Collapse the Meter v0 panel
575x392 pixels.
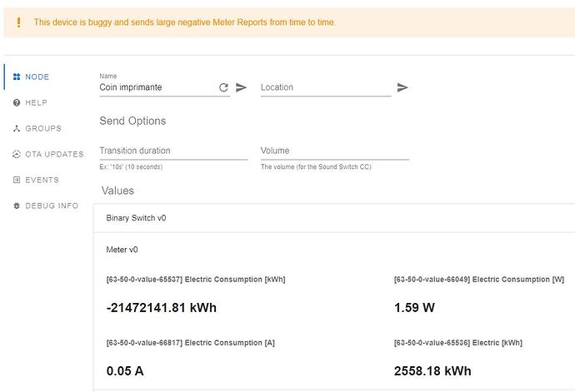click(x=334, y=250)
